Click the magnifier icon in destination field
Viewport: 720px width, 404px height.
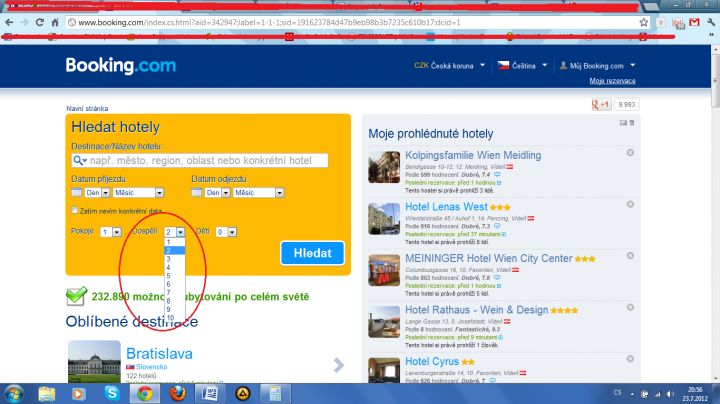click(x=79, y=160)
